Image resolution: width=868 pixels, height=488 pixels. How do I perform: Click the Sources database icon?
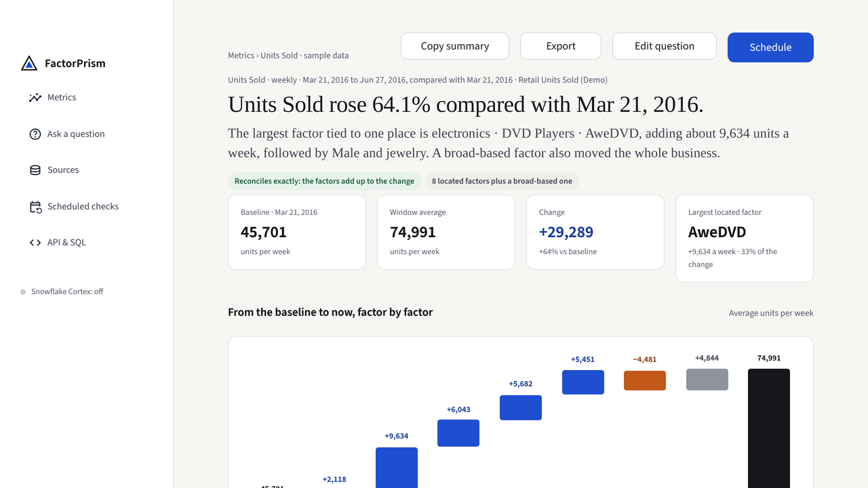[35, 170]
